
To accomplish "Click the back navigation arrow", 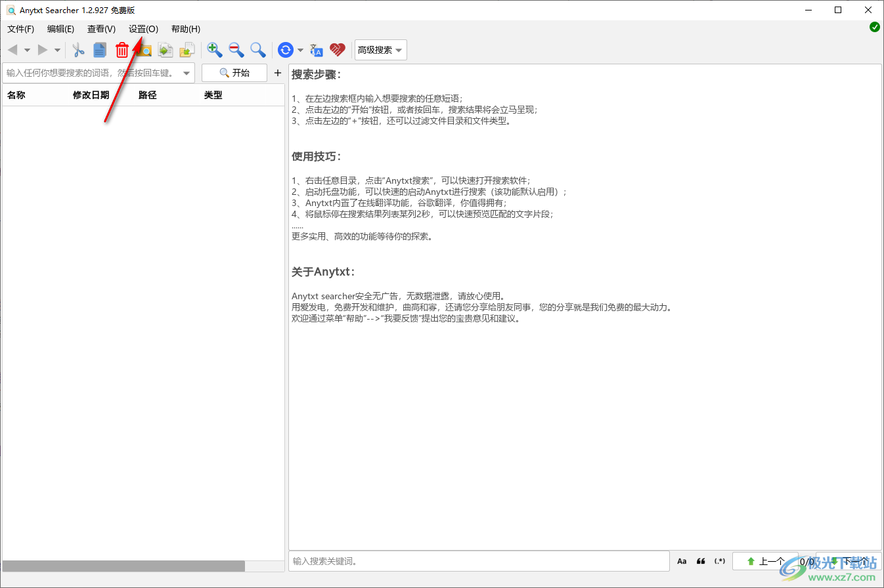I will click(x=12, y=50).
